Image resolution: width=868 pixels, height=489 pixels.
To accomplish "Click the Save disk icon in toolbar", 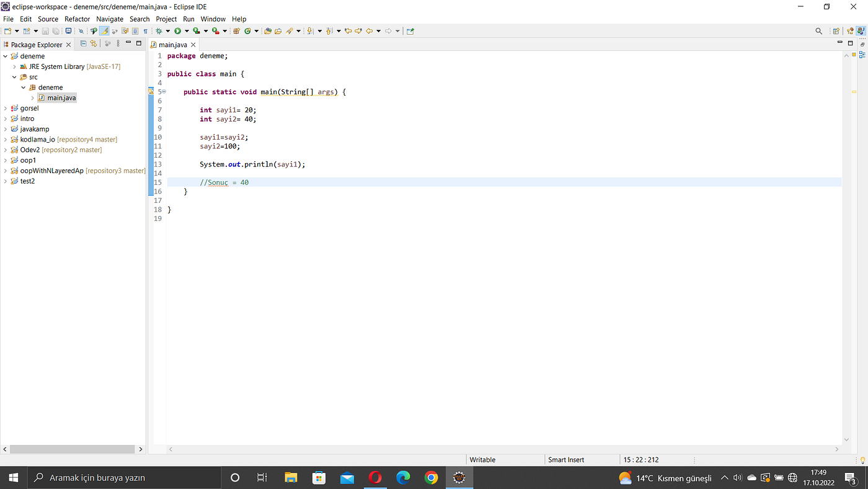I will 45,31.
